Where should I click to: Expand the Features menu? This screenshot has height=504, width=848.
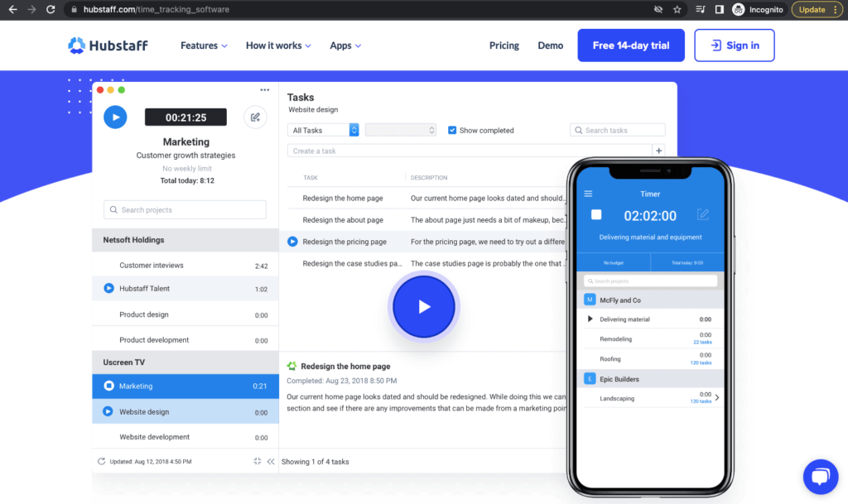[x=203, y=46]
